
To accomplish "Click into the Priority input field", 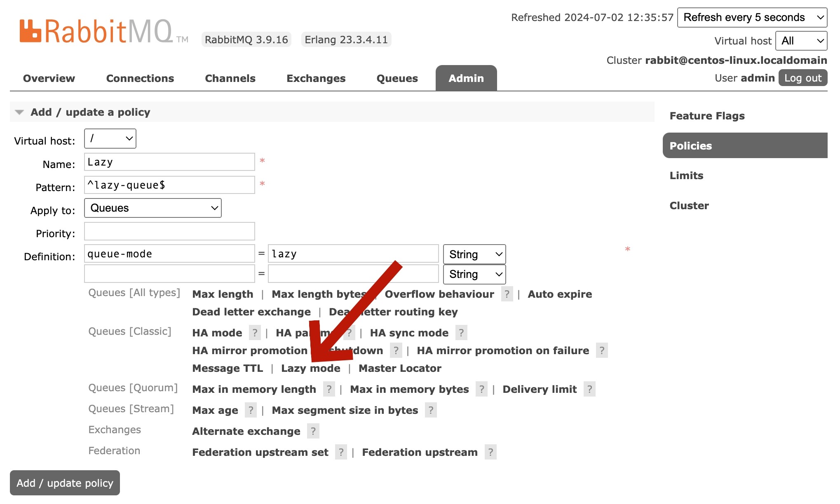I will pos(169,231).
